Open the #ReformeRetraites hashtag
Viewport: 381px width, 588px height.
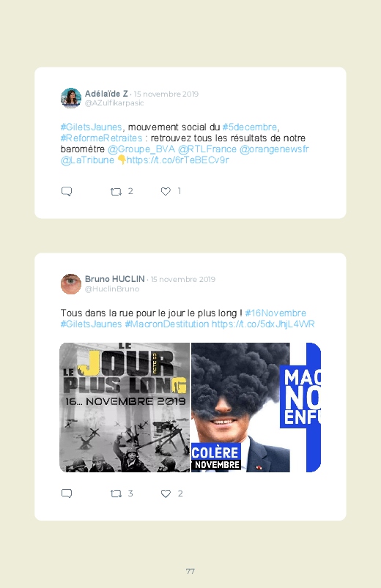pos(101,138)
